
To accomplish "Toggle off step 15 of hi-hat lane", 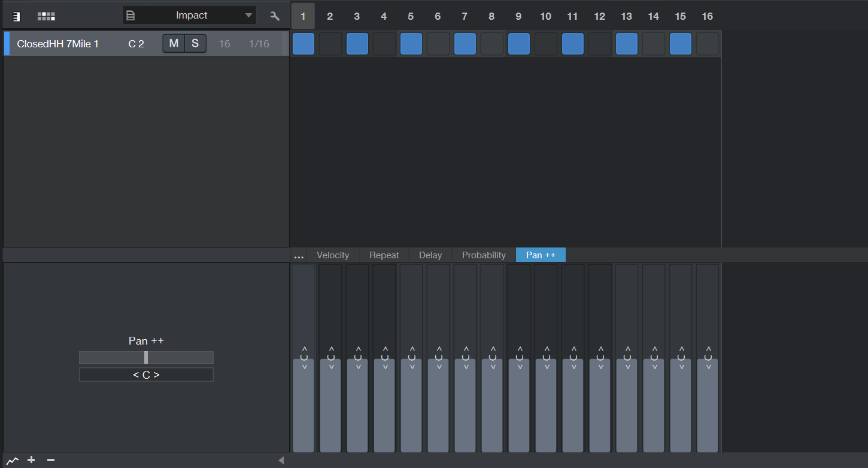I will [681, 44].
